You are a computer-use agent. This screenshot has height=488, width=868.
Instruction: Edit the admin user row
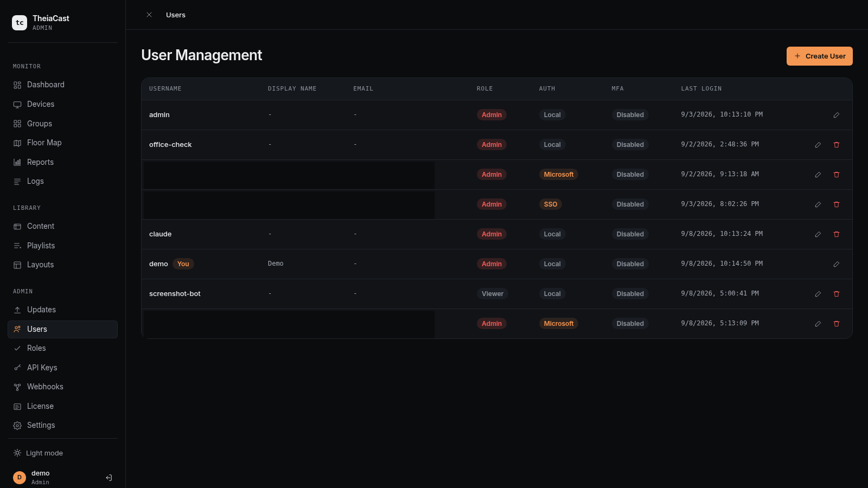(836, 115)
